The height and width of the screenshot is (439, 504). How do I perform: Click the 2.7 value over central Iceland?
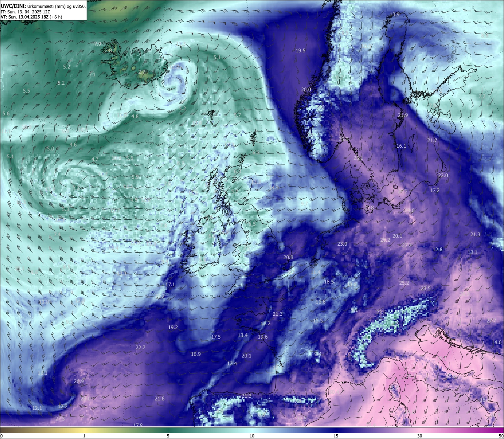[x=142, y=72]
